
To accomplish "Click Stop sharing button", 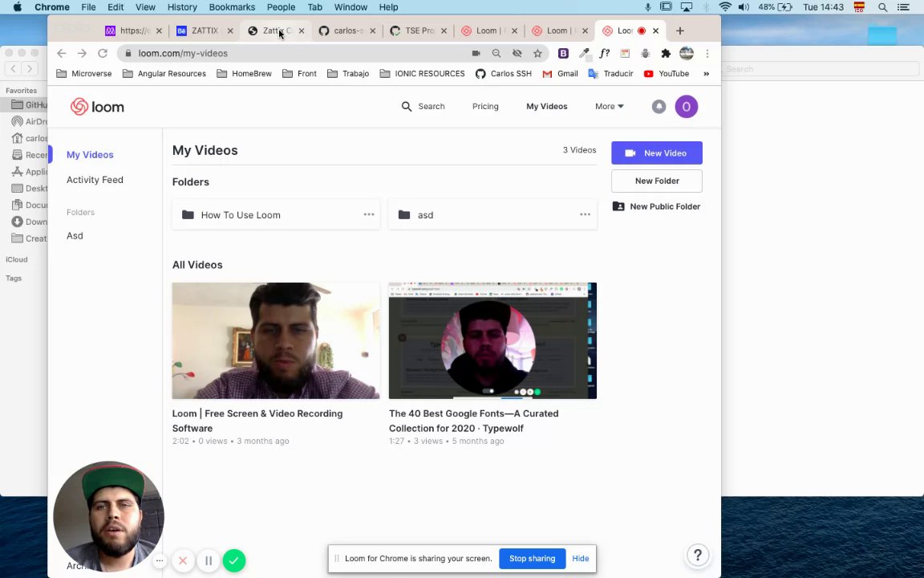I will [532, 559].
